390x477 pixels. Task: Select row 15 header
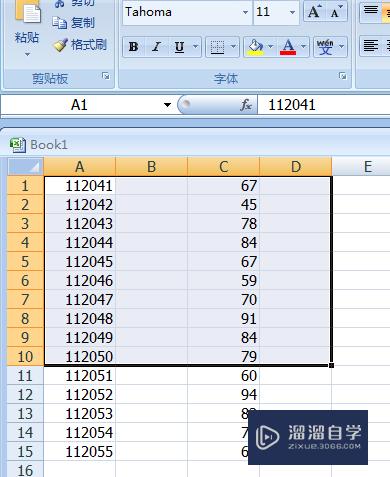coord(25,452)
